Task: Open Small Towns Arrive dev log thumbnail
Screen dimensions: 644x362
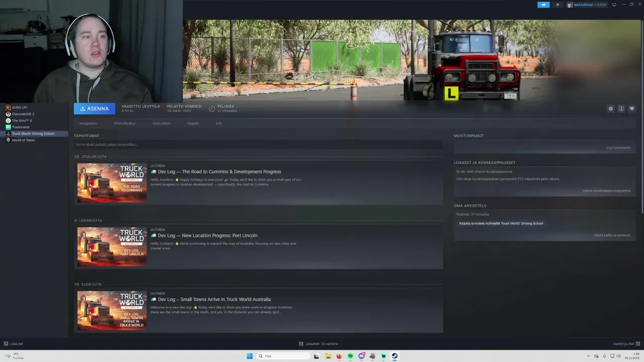Action: tap(112, 310)
